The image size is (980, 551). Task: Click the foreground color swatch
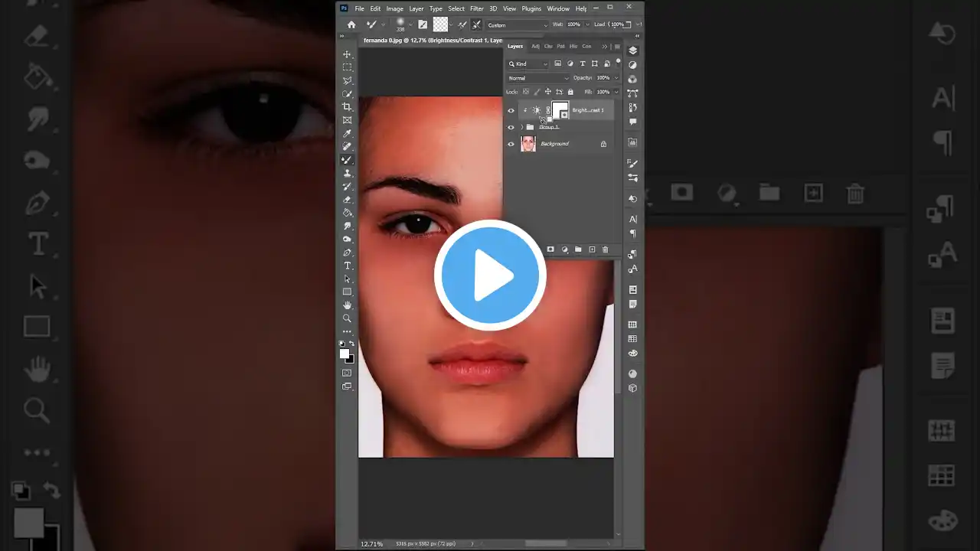(x=343, y=351)
